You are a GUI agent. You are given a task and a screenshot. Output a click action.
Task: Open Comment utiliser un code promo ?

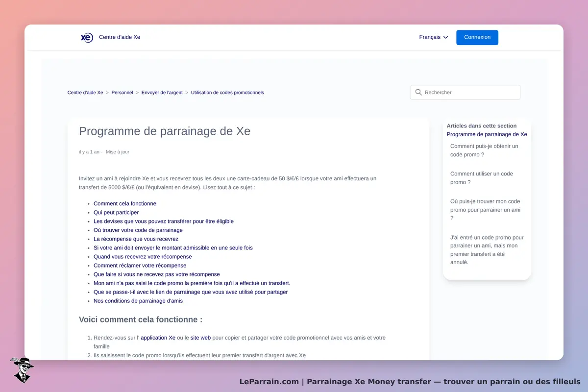coord(482,178)
